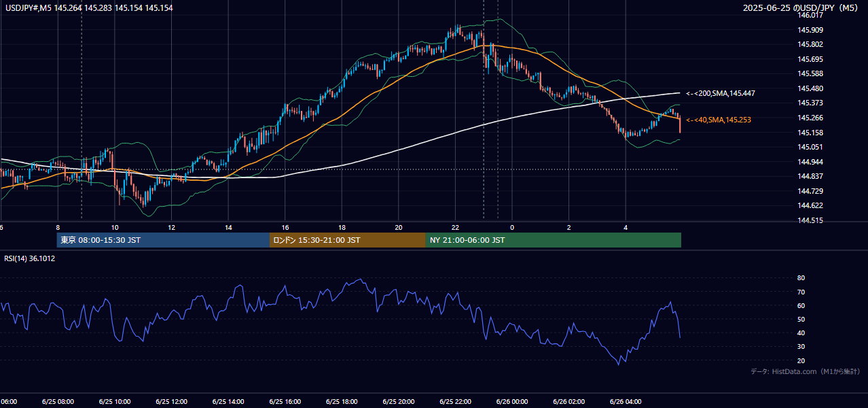Viewport: 868px width, 408px height.
Task: Click the 40 SMA label showing 145.253
Action: point(719,120)
